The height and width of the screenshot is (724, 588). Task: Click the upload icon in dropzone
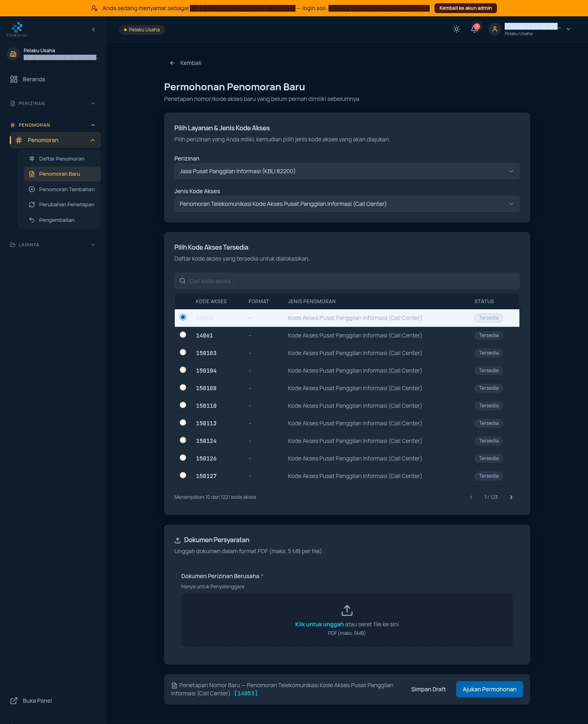[x=347, y=610]
